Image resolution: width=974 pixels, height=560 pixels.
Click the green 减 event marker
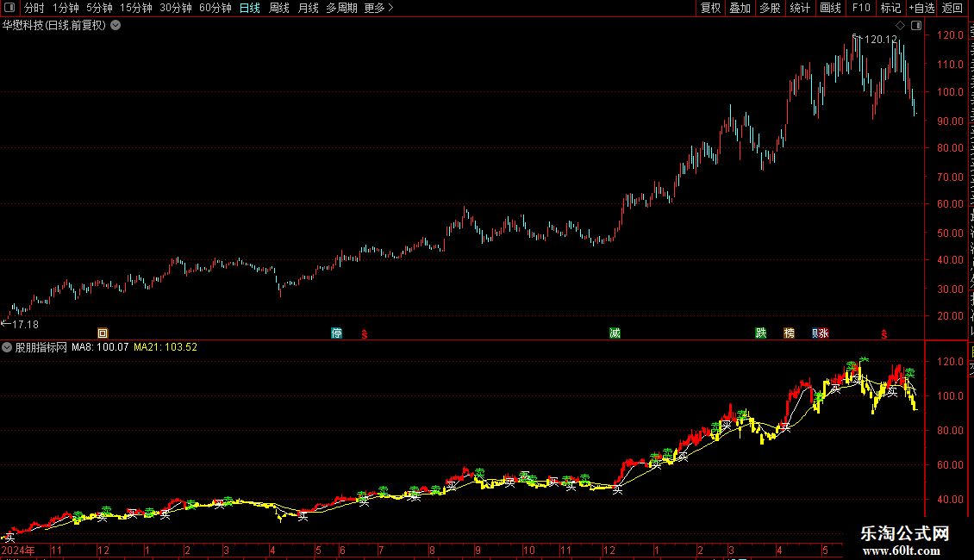(x=615, y=333)
